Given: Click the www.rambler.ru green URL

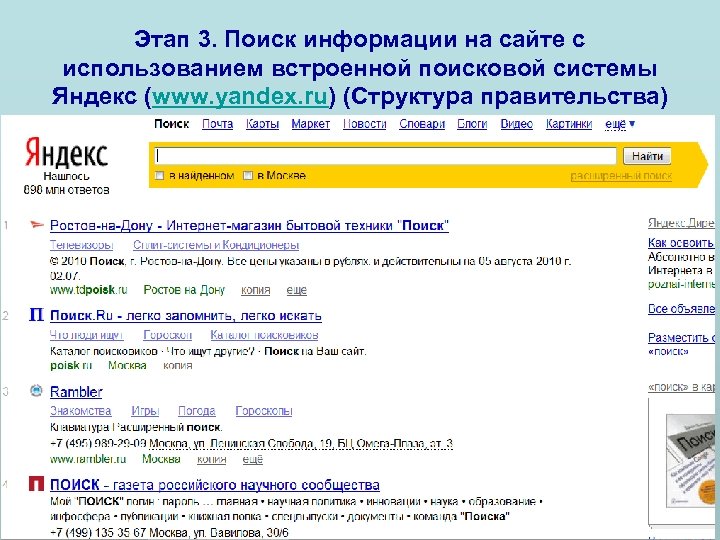Looking at the screenshot, I should pyautogui.click(x=88, y=459).
